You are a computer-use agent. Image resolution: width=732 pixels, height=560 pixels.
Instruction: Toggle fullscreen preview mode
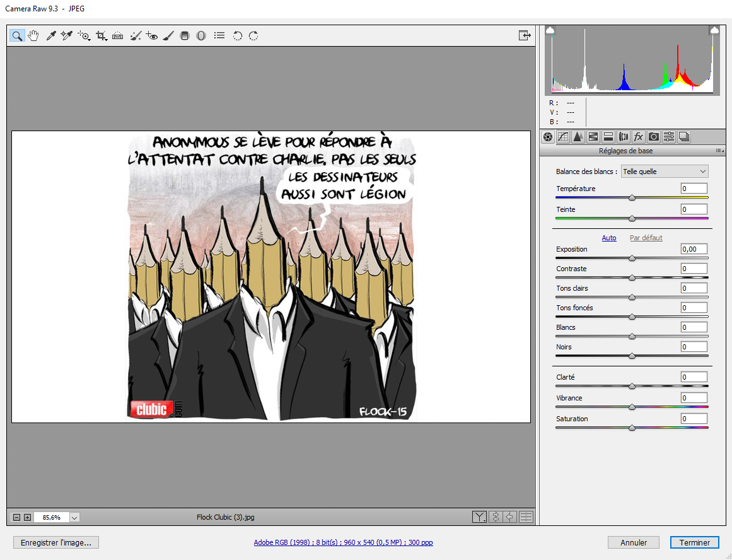pos(525,35)
